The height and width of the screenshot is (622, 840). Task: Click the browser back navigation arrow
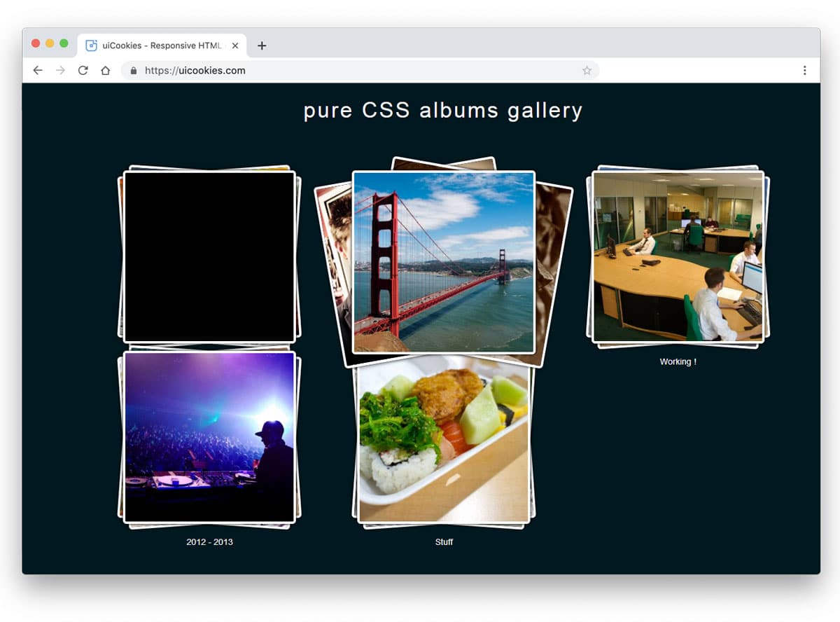pos(37,70)
